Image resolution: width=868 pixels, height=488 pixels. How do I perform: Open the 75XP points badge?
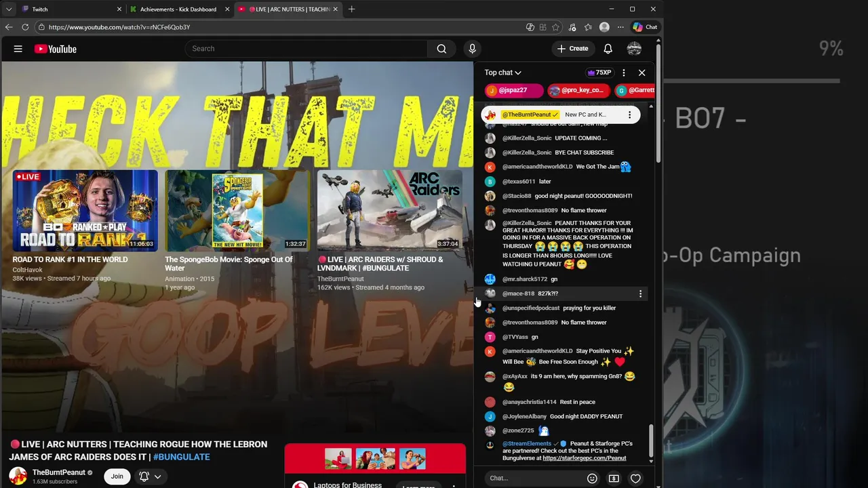600,73
